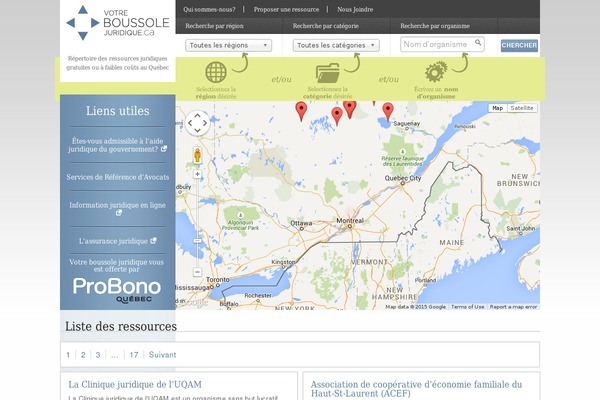Image resolution: width=600 pixels, height=400 pixels.
Task: Open the Toutes les catégories dropdown
Action: (x=336, y=45)
